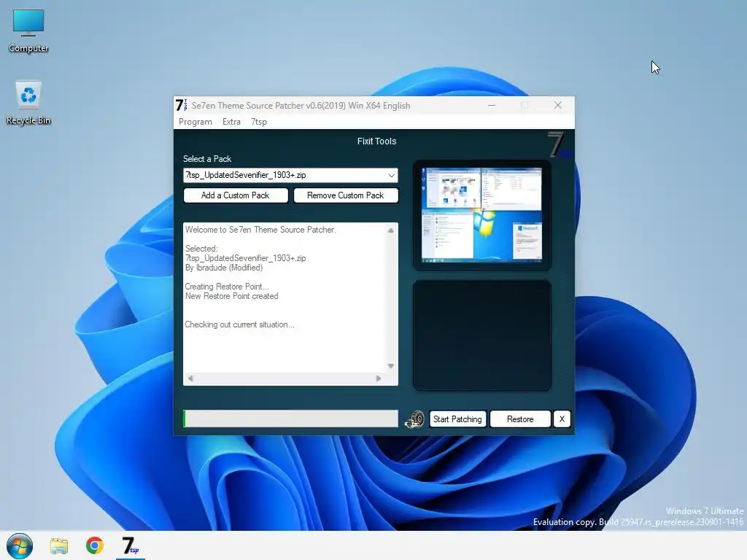The width and height of the screenshot is (747, 560).
Task: Open the Extra menu
Action: [231, 122]
